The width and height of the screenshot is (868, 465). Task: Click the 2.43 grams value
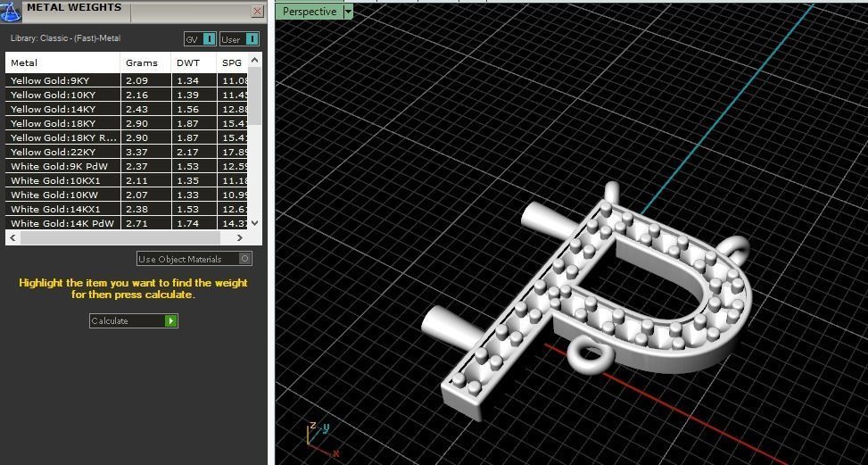136,109
